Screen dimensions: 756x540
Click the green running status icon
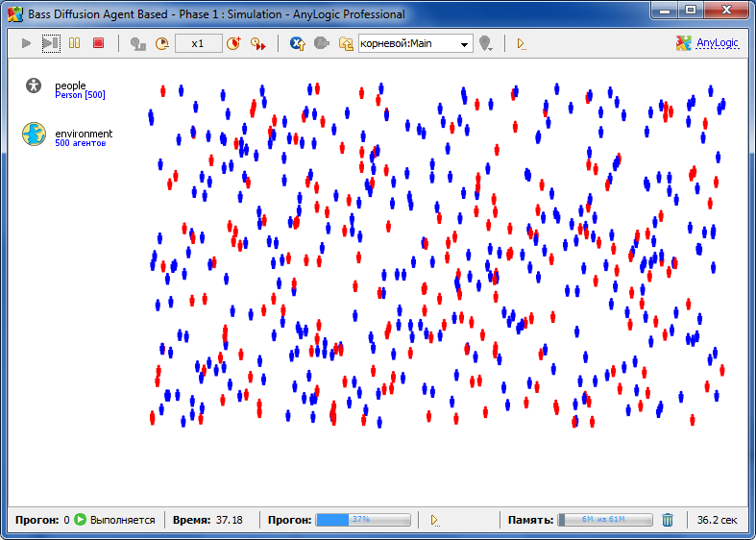(81, 520)
